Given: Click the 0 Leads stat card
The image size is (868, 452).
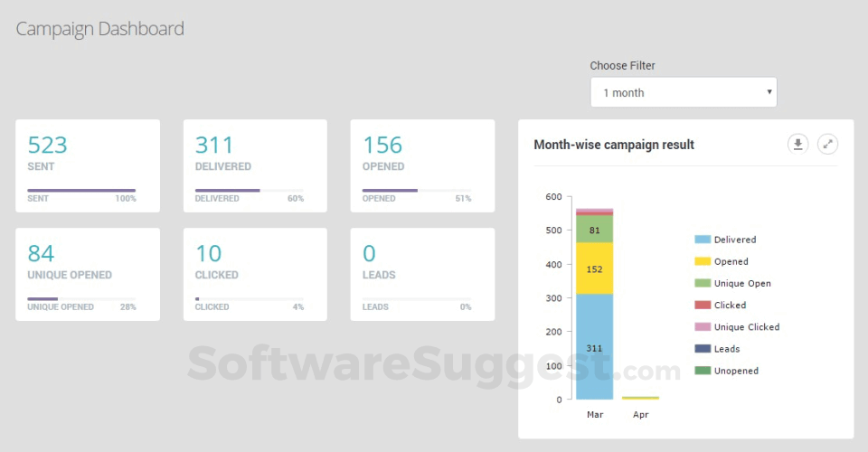Looking at the screenshot, I should 422,274.
